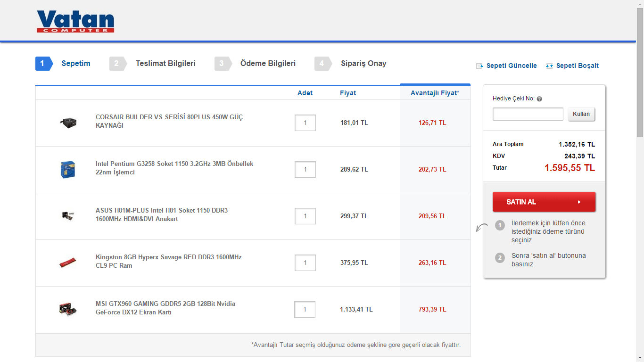Screen dimensions: 644x362
Task: Click the Kingston HyperX RAM thumbnail
Action: pyautogui.click(x=68, y=263)
